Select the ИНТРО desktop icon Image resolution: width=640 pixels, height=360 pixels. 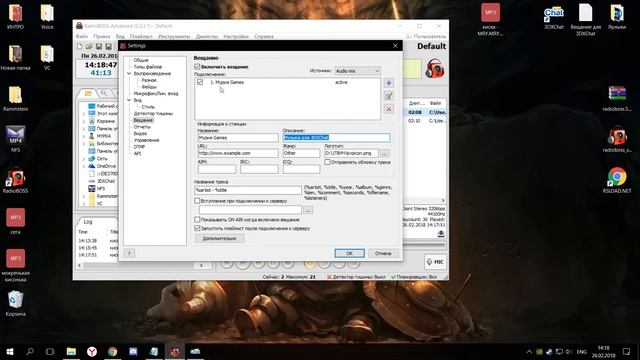[16, 17]
